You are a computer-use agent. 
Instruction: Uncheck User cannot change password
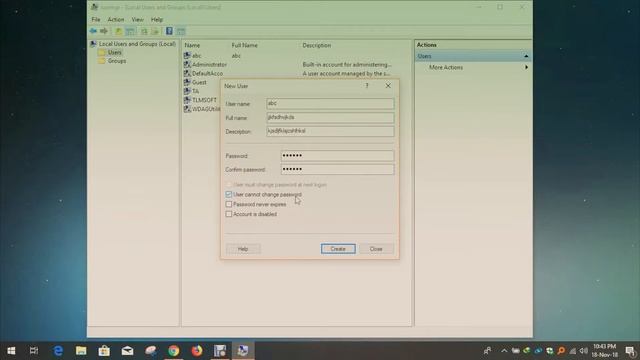(229, 194)
